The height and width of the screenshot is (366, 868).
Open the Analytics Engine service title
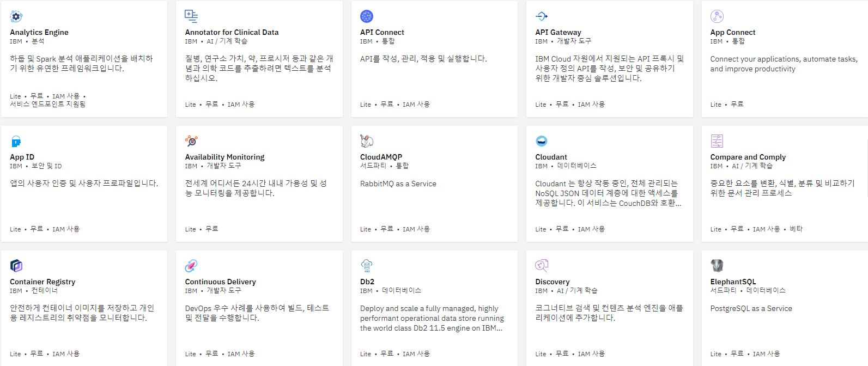pyautogui.click(x=39, y=32)
